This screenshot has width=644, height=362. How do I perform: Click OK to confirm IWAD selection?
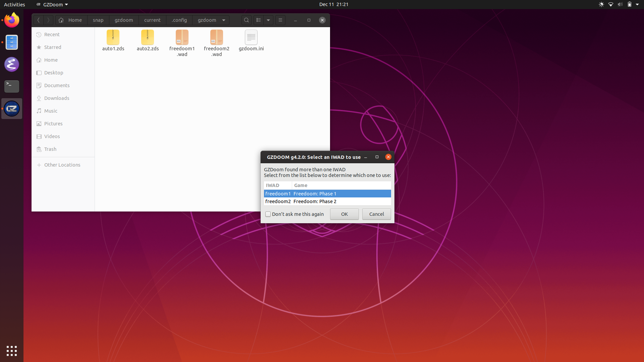pos(344,214)
